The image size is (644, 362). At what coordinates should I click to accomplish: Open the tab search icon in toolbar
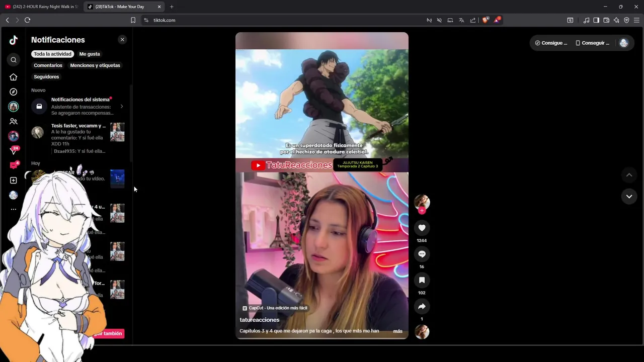tap(570, 20)
